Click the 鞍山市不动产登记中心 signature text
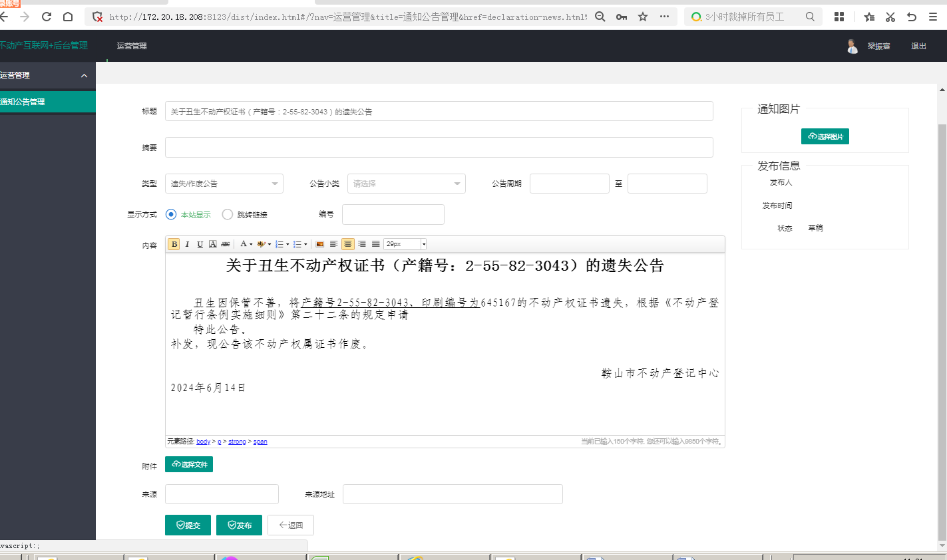 coord(660,373)
